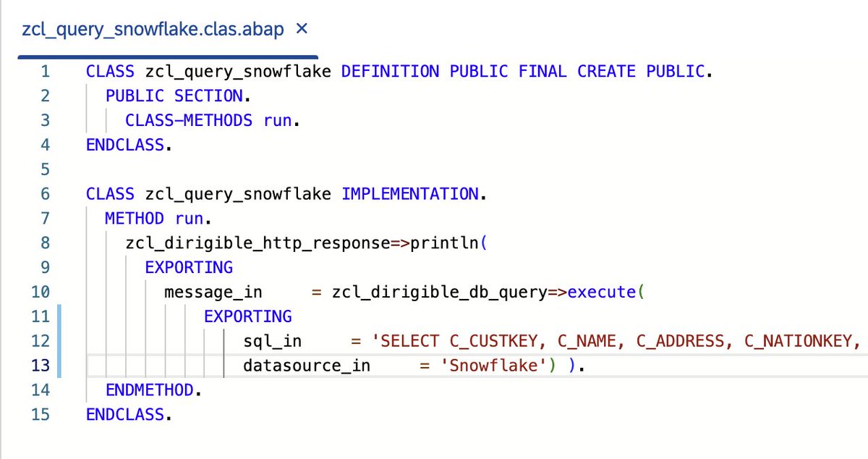Close the zcl_query_snowflake.clas.abap tab
This screenshot has height=459, width=868.
pos(302,30)
